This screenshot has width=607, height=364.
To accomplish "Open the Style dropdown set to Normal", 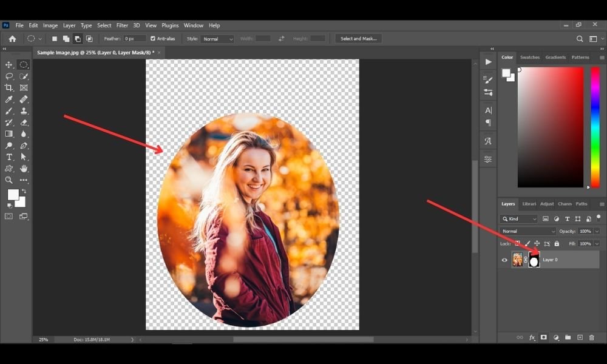I will [x=218, y=39].
